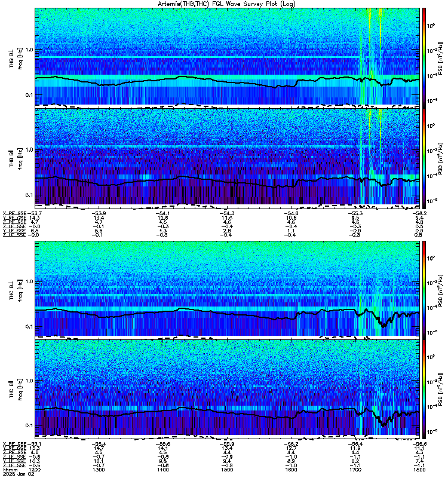
Task: Click the 0.1 frequency tick of THC B∥ panel
Action: coord(29,425)
